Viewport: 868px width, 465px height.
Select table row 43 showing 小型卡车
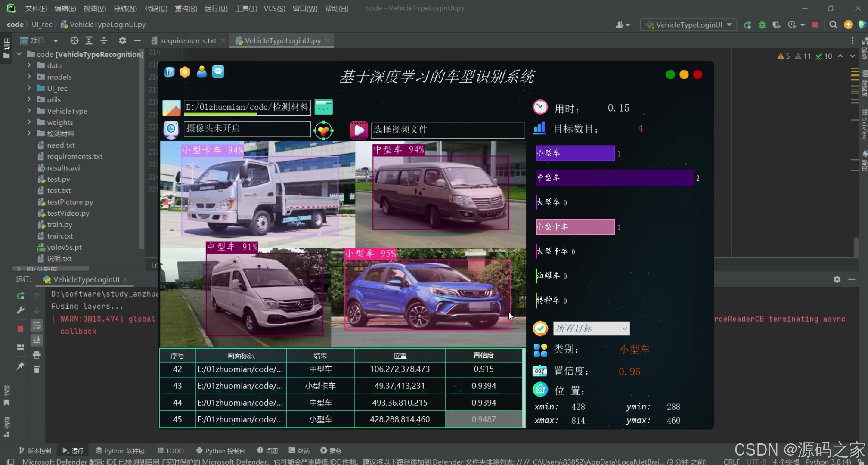[321, 386]
